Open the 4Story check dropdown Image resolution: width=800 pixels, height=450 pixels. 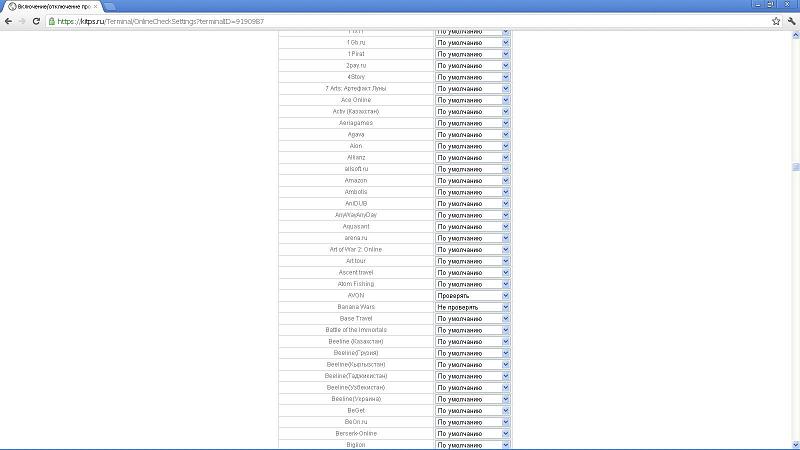(x=472, y=77)
